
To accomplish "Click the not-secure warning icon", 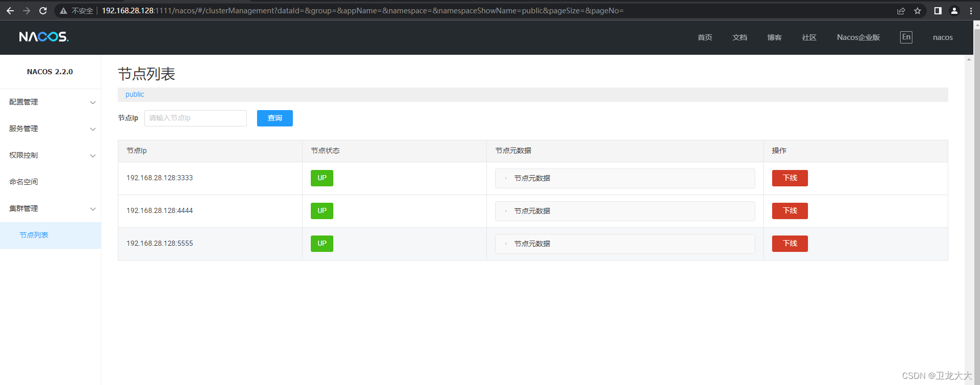I will click(x=63, y=11).
